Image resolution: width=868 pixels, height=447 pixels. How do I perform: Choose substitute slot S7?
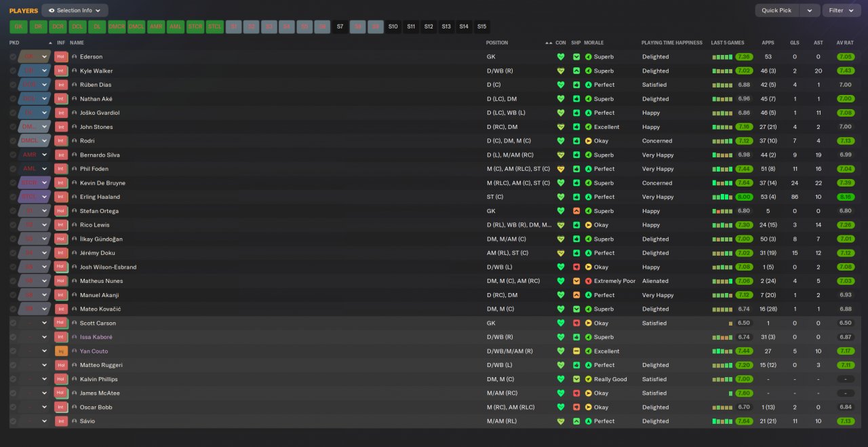point(340,26)
